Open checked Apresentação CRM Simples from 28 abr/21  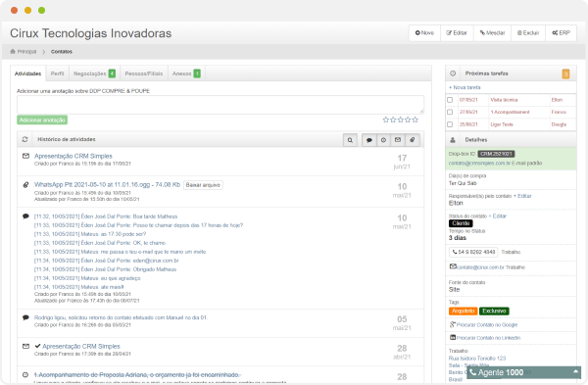point(81,346)
